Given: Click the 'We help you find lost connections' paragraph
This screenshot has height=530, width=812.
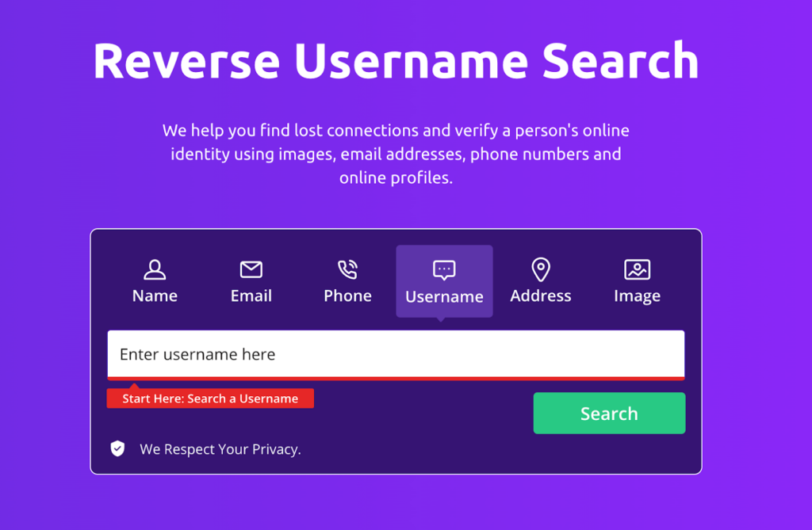Looking at the screenshot, I should (x=396, y=154).
